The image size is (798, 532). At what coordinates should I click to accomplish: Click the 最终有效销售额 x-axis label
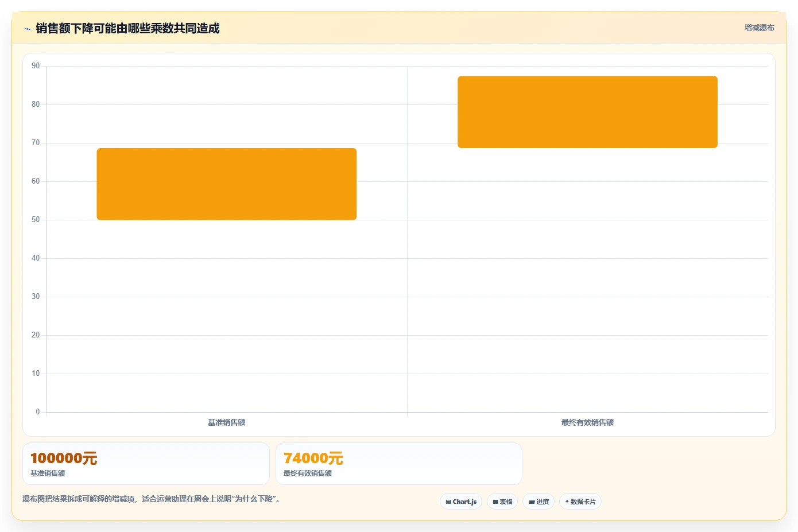(x=587, y=422)
